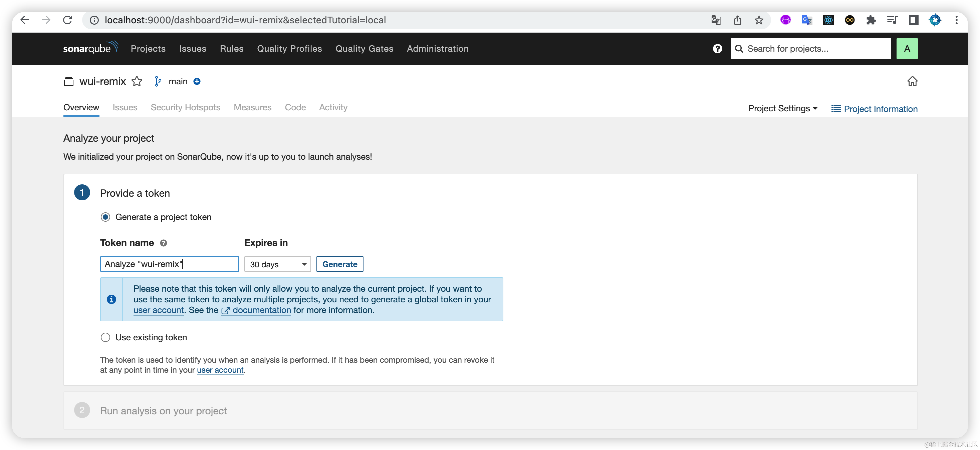This screenshot has width=980, height=450.
Task: Favorite wui-remix with the star icon
Action: tap(137, 81)
